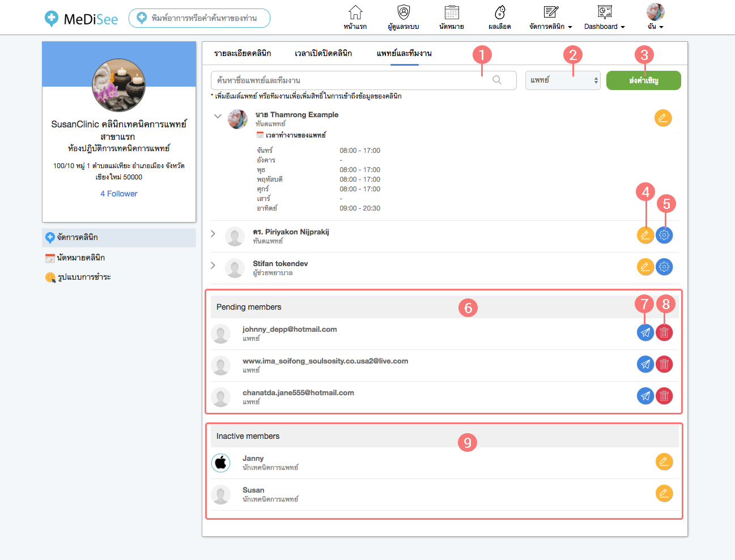Image resolution: width=735 pixels, height=560 pixels.
Task: Collapse Thamrong Example's working hours
Action: coord(218,116)
